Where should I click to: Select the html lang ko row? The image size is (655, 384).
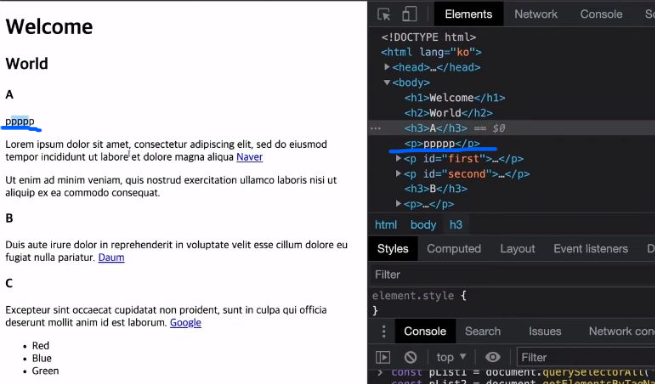(431, 52)
